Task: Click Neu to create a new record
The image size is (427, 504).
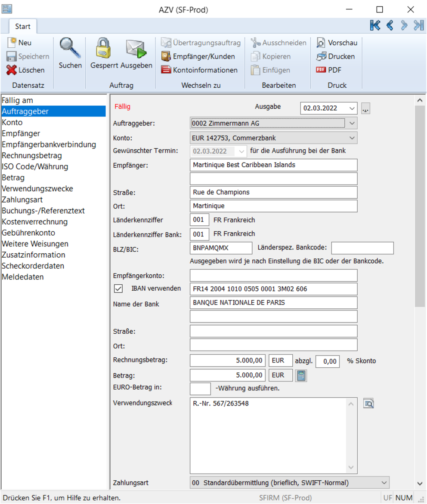Action: coord(18,42)
